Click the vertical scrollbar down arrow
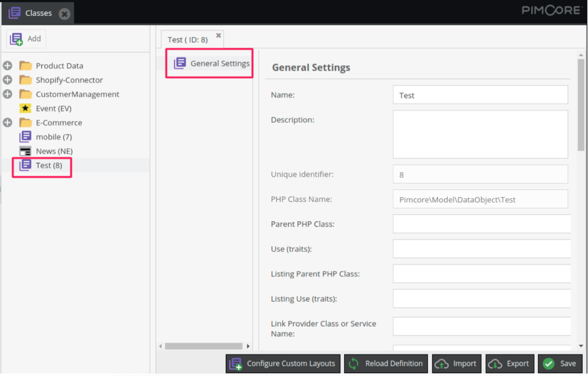 581,346
